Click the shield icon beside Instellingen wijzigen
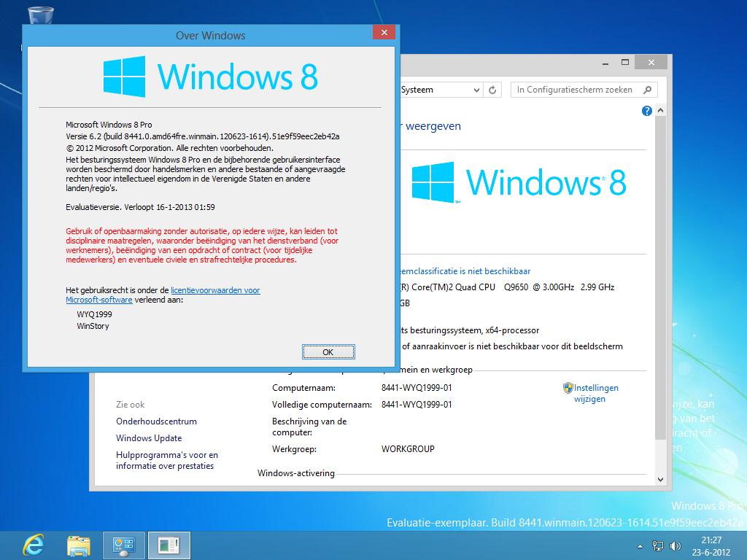Image resolution: width=747 pixels, height=560 pixels. coord(568,388)
